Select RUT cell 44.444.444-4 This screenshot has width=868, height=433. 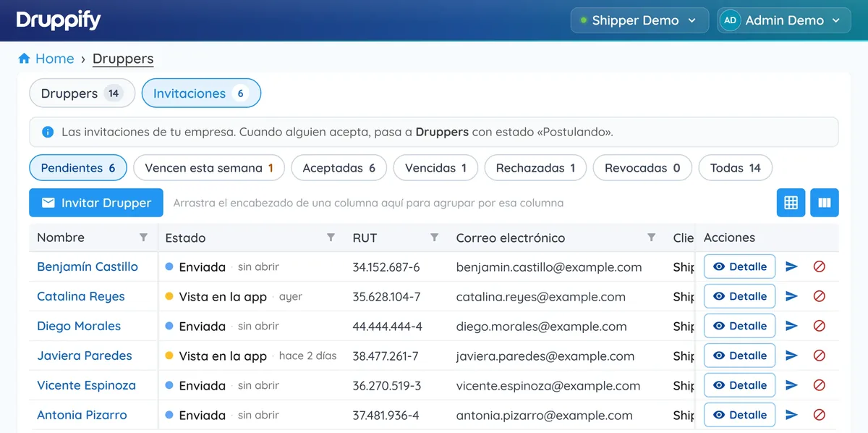tap(388, 326)
